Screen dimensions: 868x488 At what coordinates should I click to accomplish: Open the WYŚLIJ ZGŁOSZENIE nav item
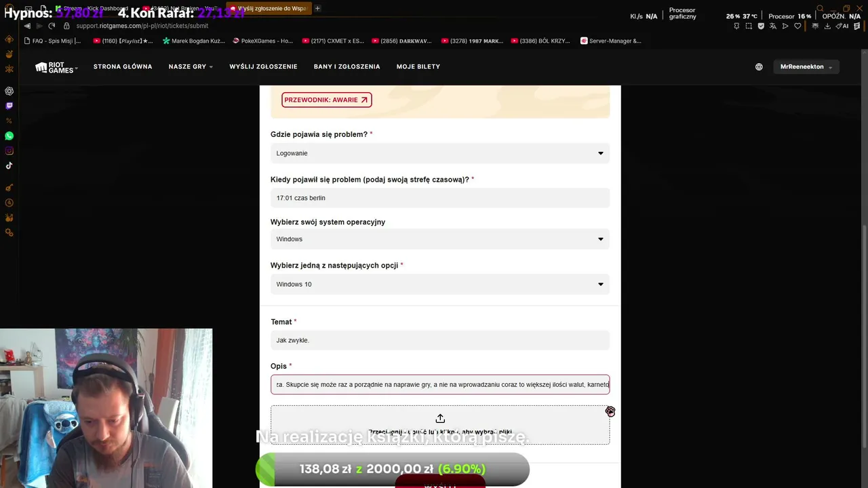[263, 67]
